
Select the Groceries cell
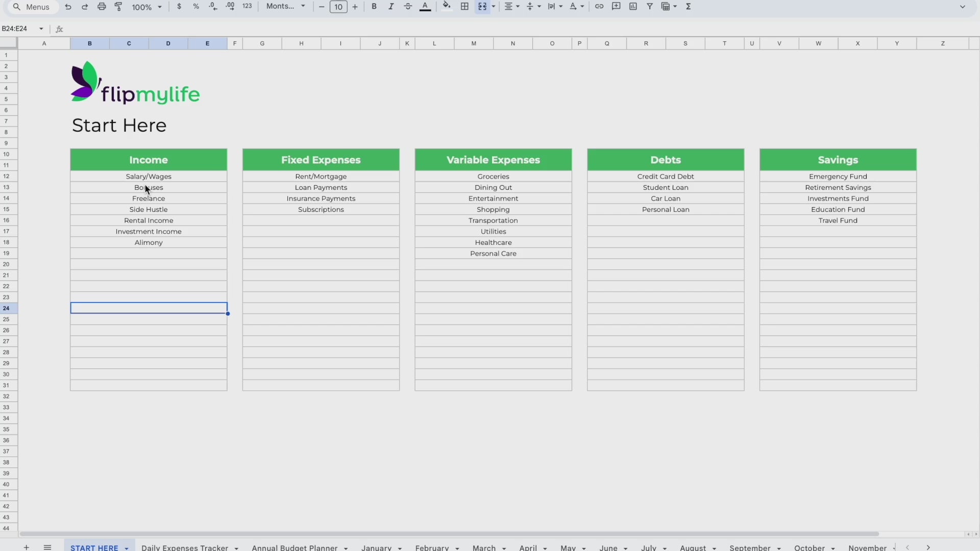coord(494,177)
